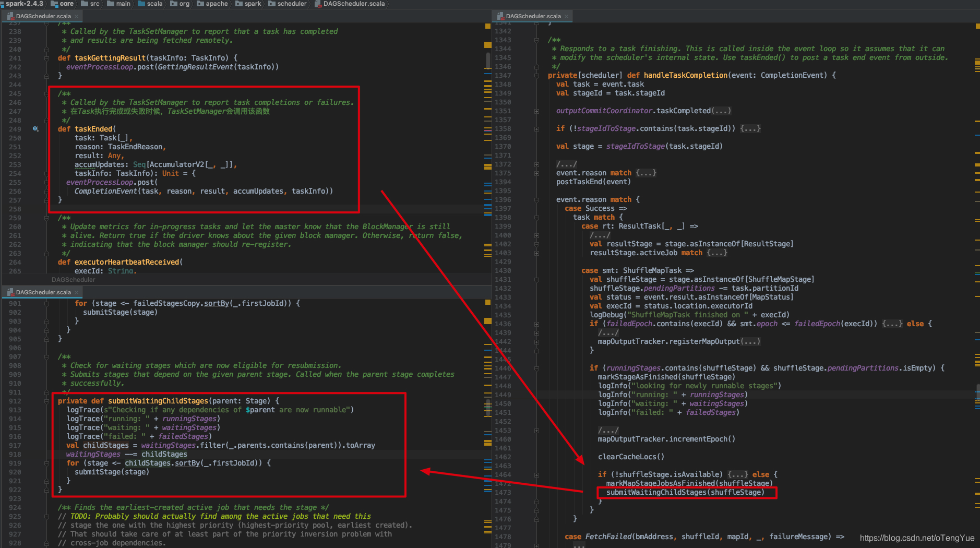Close the right pane DAGScheduler.scala tab
Image resolution: width=980 pixels, height=548 pixels.
566,16
